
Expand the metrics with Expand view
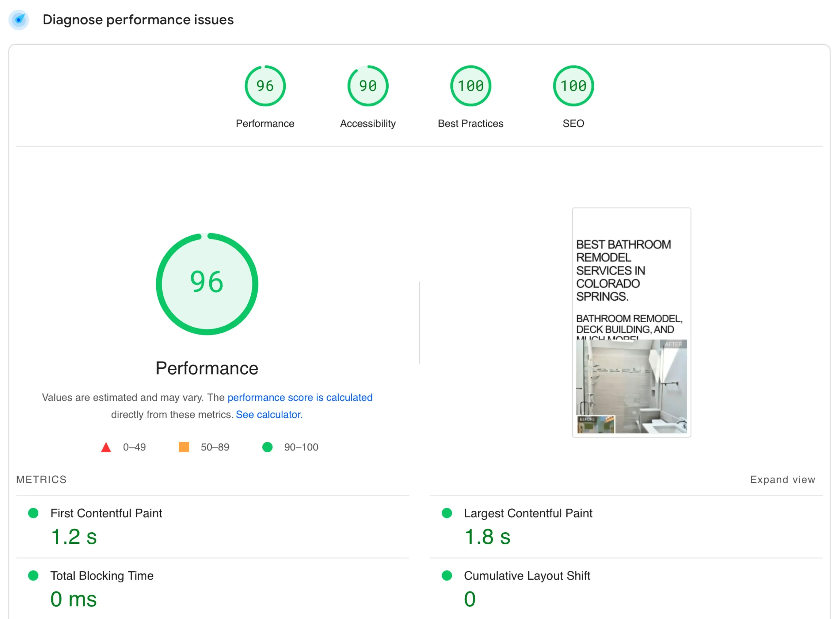point(782,479)
